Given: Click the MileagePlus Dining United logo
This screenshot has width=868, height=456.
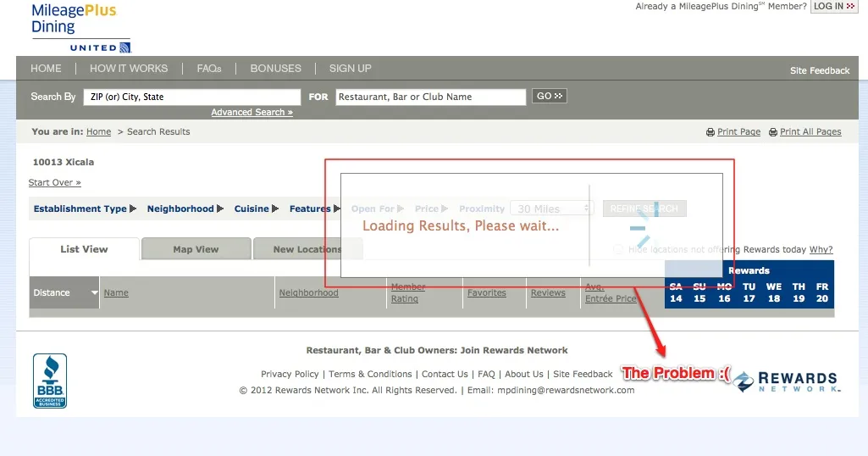Looking at the screenshot, I should [81, 28].
